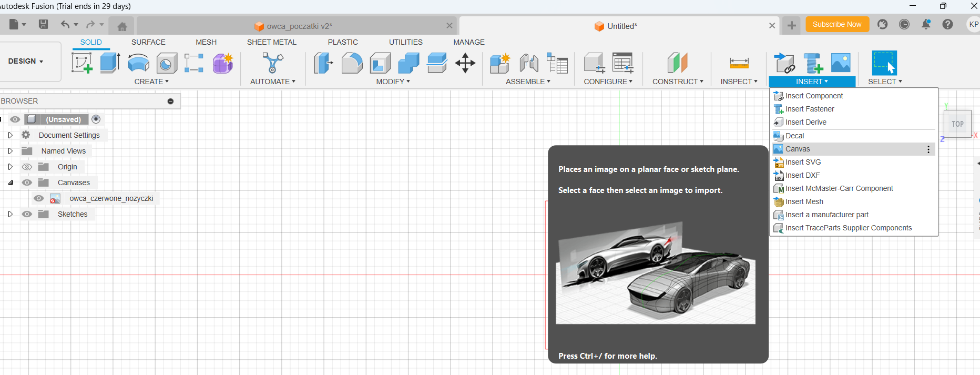980x375 pixels.
Task: Collapse the Canvases node
Action: point(10,183)
